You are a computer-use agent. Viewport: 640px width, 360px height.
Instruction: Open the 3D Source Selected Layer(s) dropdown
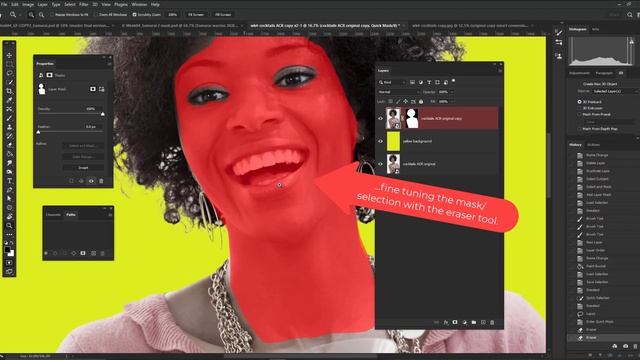(615, 91)
